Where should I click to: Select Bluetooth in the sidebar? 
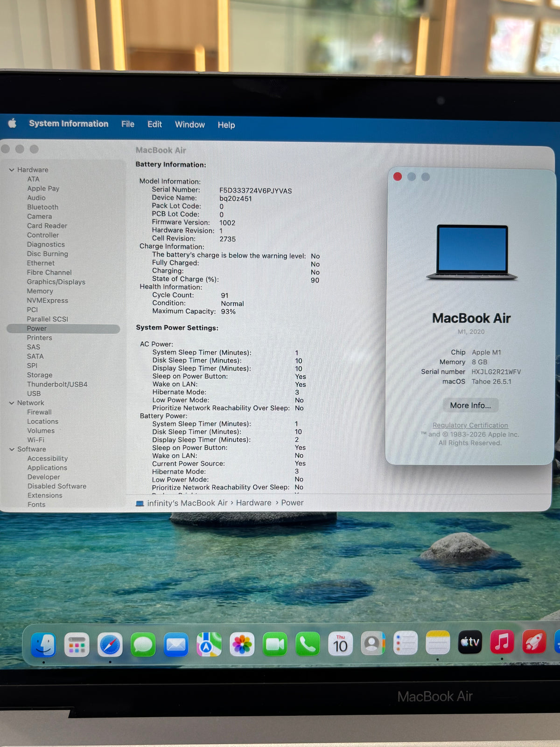(42, 207)
